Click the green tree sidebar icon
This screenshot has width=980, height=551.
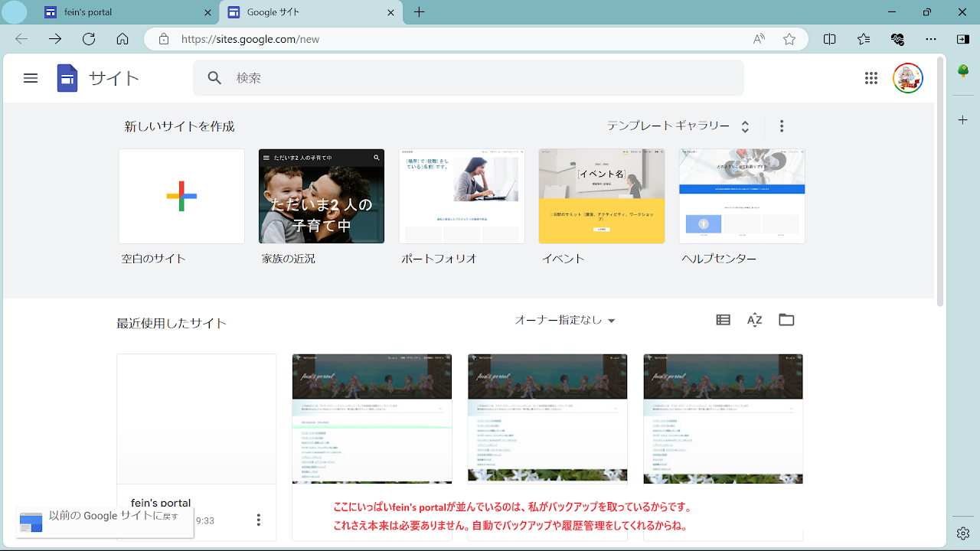[964, 71]
